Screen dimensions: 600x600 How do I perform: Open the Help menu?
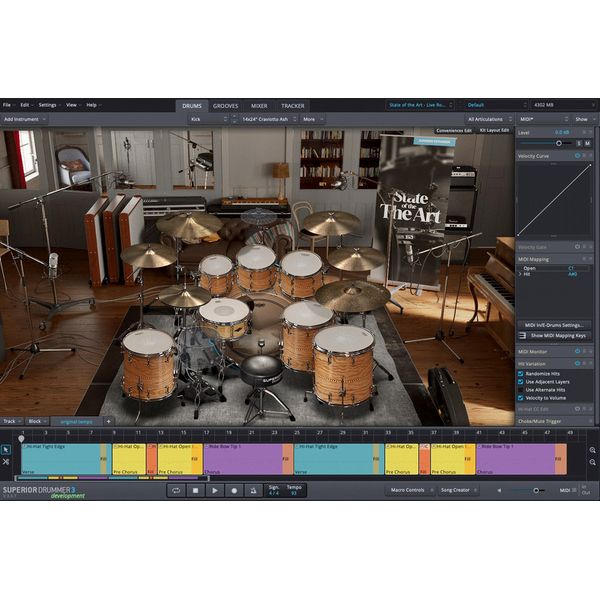[93, 105]
